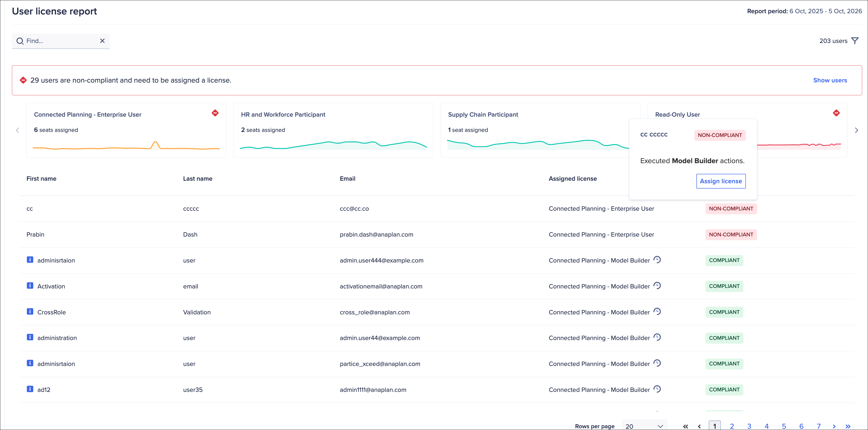Click clock icon in admin1111@anaplan.com license cell
Viewport: 868px width, 430px height.
[x=657, y=389]
